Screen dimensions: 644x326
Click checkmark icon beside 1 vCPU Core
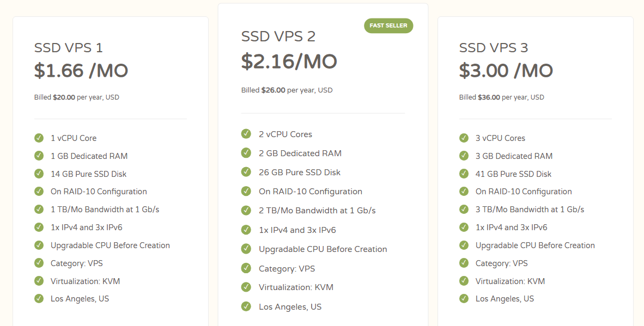click(39, 138)
